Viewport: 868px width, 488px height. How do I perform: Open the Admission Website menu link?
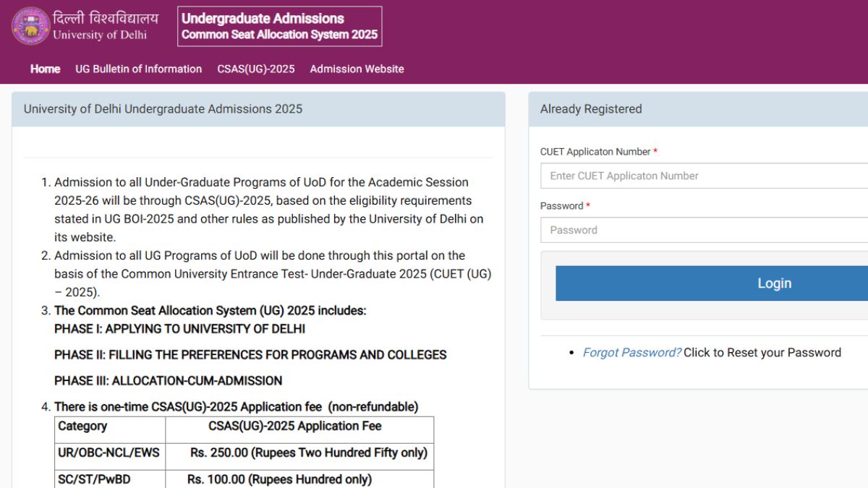[357, 69]
